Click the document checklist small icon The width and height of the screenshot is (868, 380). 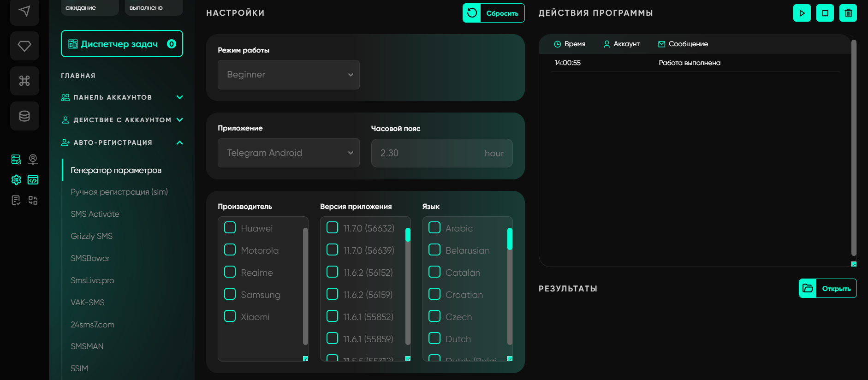[16, 200]
